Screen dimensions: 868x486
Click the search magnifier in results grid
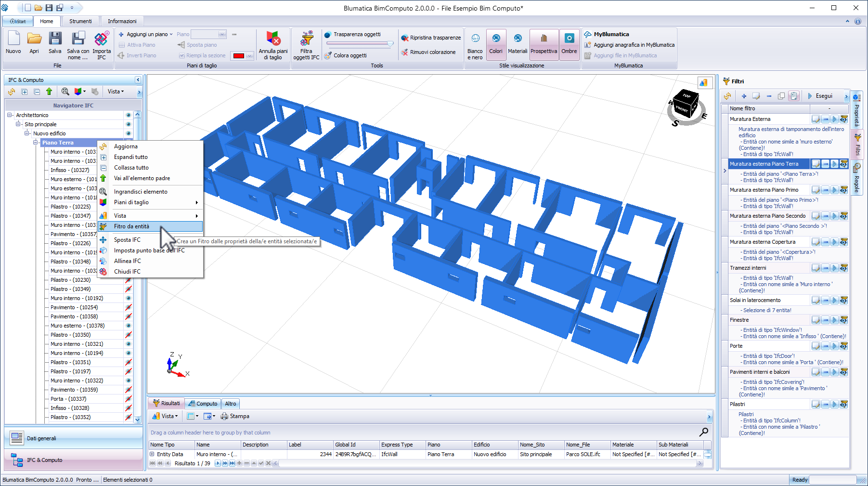click(x=704, y=432)
